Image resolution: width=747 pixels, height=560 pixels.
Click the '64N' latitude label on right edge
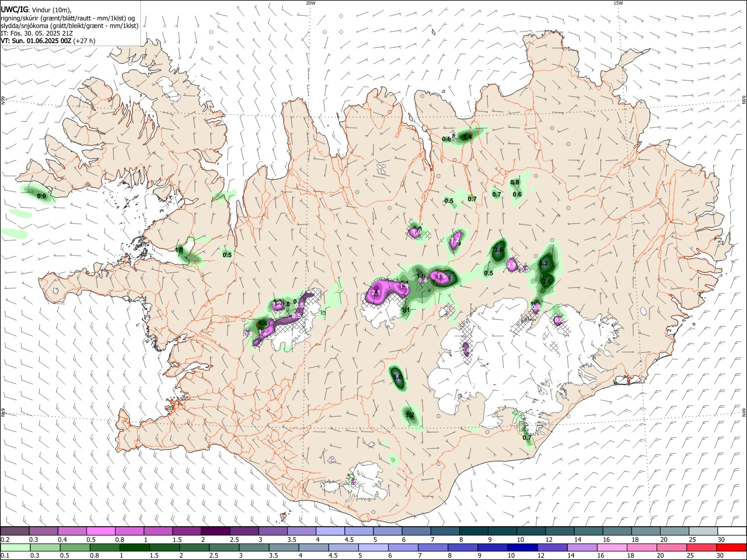(744, 412)
